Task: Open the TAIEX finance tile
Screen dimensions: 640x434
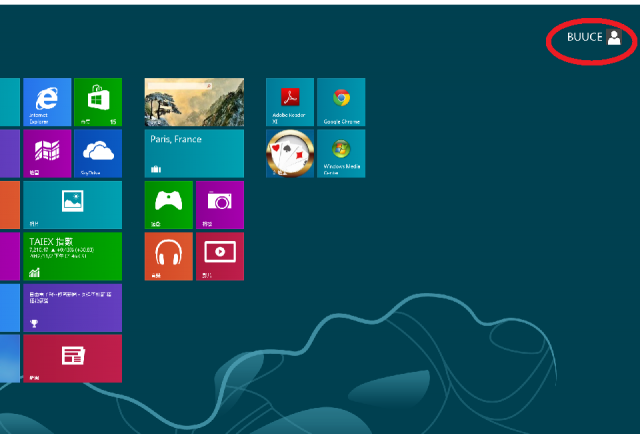Action: (x=73, y=256)
